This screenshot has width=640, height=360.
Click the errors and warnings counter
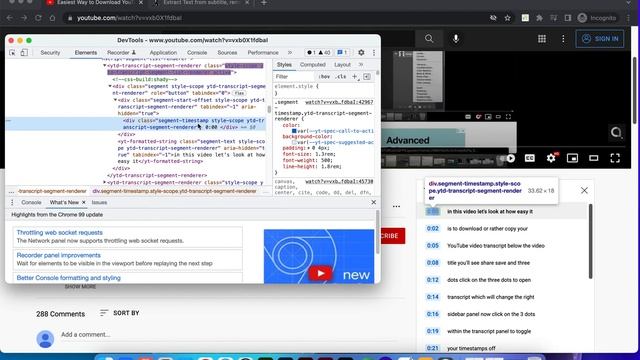(x=319, y=53)
